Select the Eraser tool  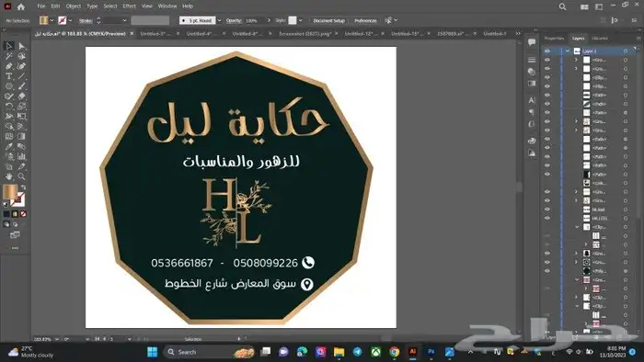click(x=21, y=96)
